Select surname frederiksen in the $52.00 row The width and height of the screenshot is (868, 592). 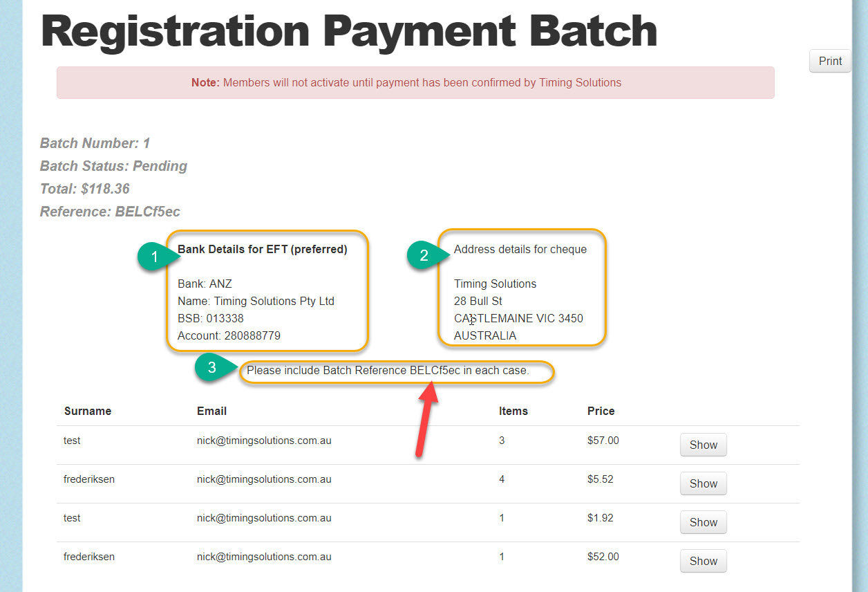point(89,557)
